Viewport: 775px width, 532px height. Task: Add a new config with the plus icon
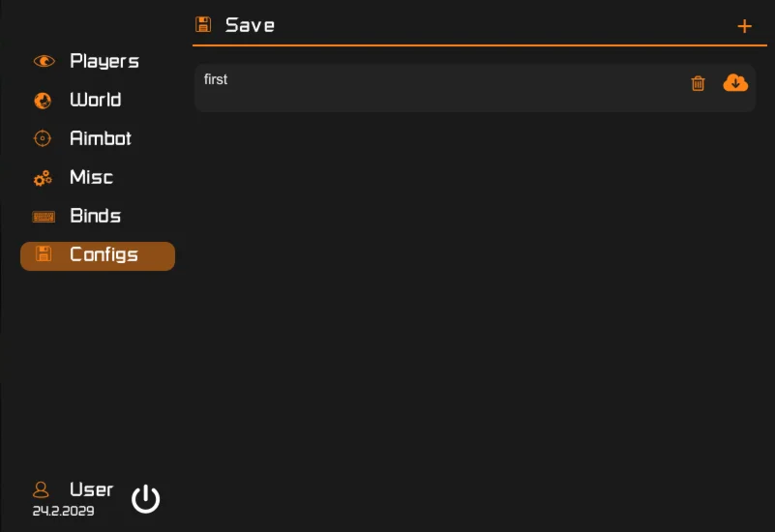[x=744, y=26]
